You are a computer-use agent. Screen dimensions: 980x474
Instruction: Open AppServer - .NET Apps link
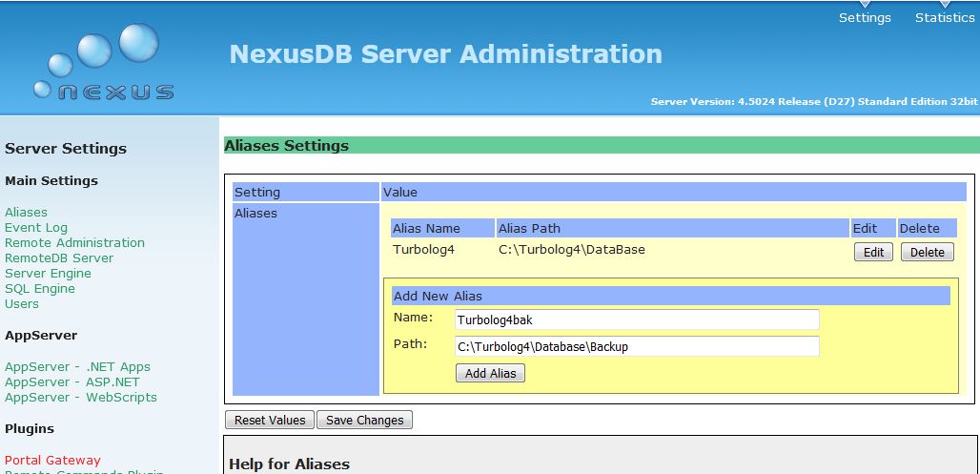pyautogui.click(x=77, y=366)
